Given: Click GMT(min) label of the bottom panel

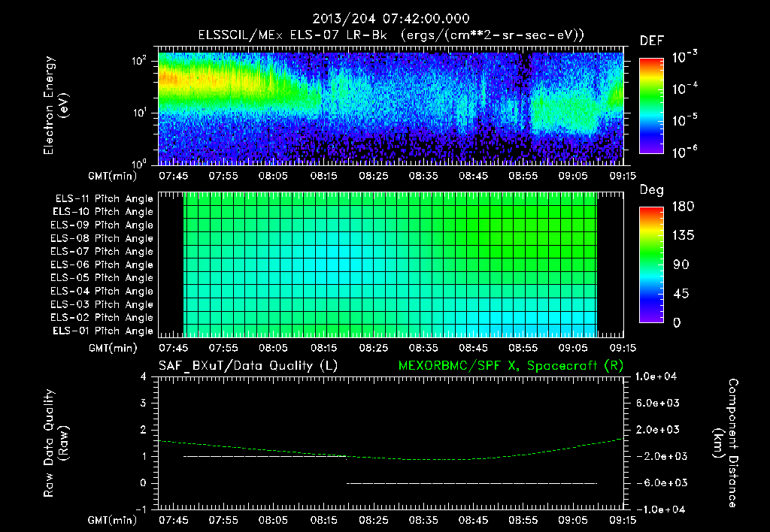Looking at the screenshot, I should pos(112,520).
